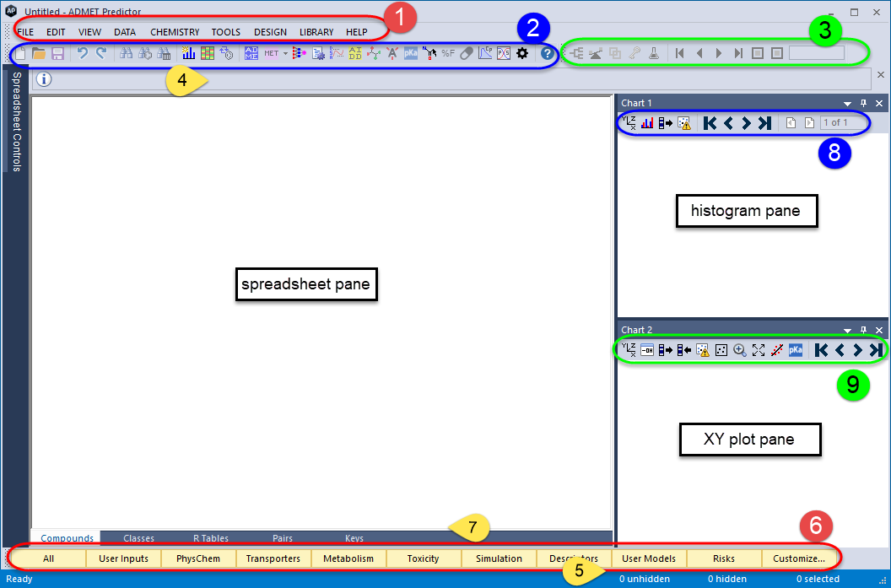Open the DATA menu
Screen dimensions: 891x588
(x=125, y=32)
